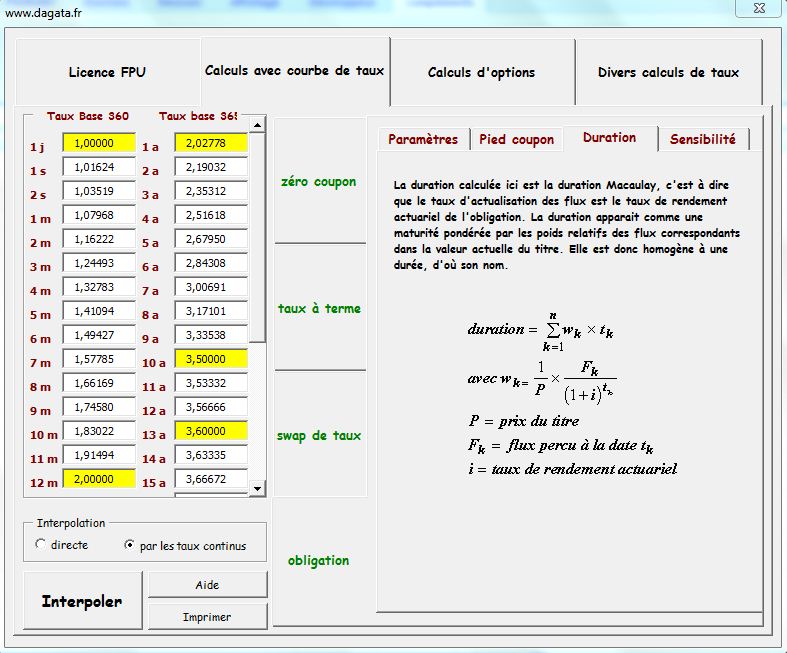Switch to the Pied coupon sub-tab

516,139
